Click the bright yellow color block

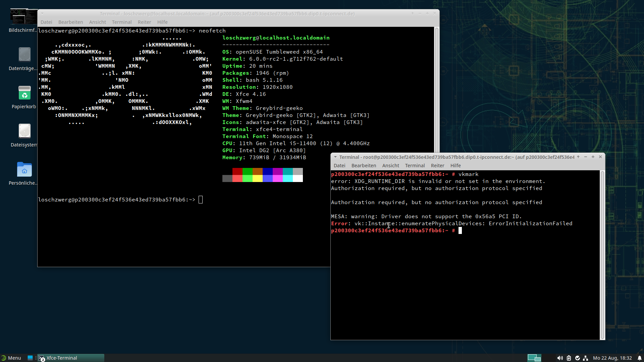pyautogui.click(x=258, y=179)
